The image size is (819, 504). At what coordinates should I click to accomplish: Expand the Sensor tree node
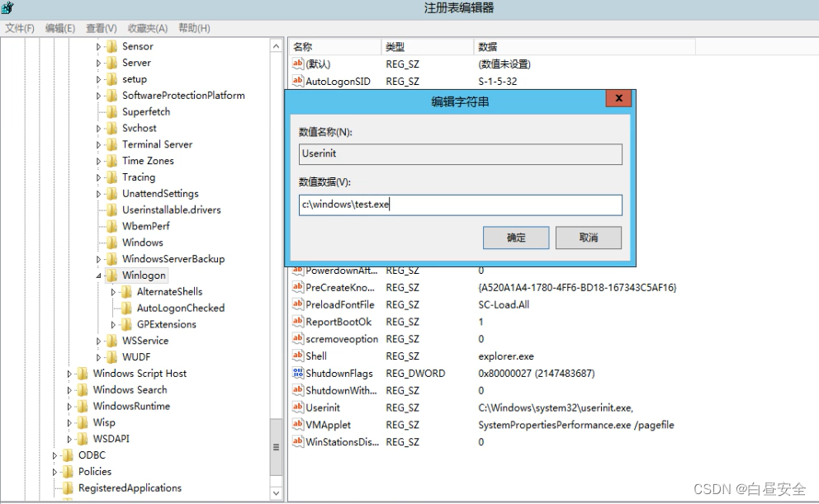[x=98, y=47]
